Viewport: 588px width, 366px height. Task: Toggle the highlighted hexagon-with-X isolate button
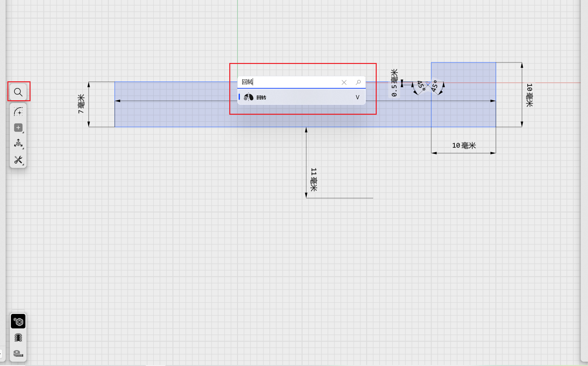(18, 321)
